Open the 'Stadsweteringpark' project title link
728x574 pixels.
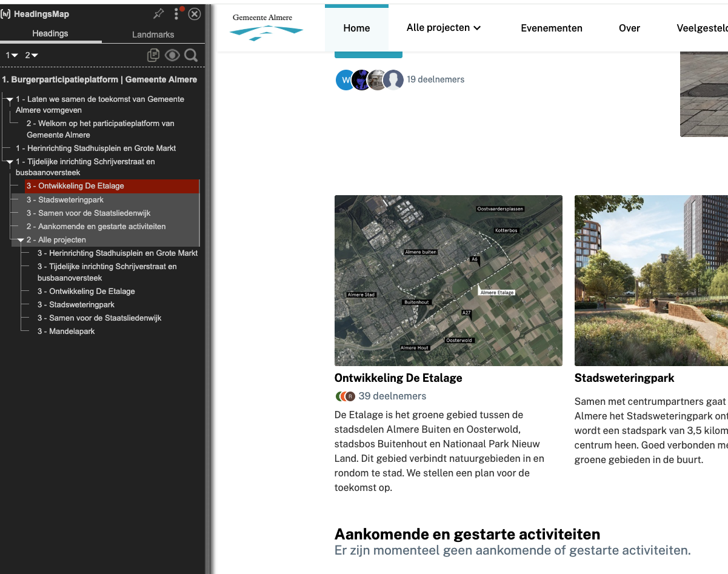pyautogui.click(x=624, y=378)
